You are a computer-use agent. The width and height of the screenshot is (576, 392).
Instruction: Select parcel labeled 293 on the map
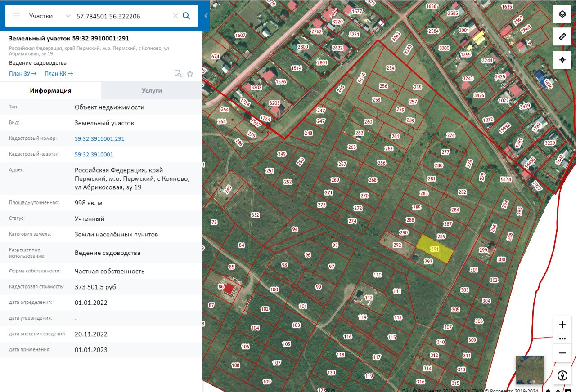(428, 262)
